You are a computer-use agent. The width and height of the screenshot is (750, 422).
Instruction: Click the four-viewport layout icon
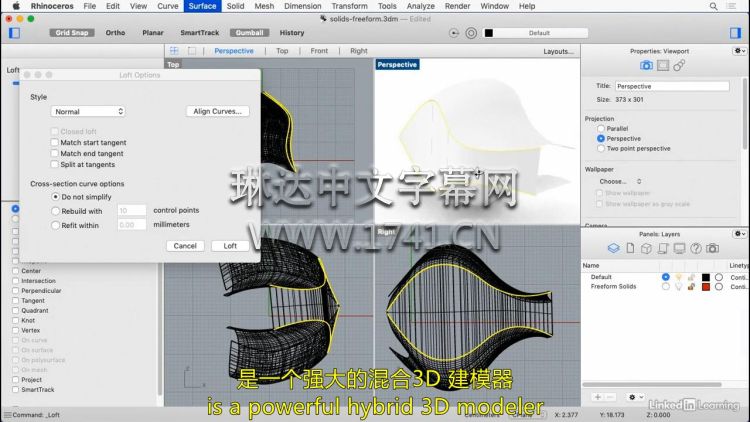pyautogui.click(x=174, y=51)
